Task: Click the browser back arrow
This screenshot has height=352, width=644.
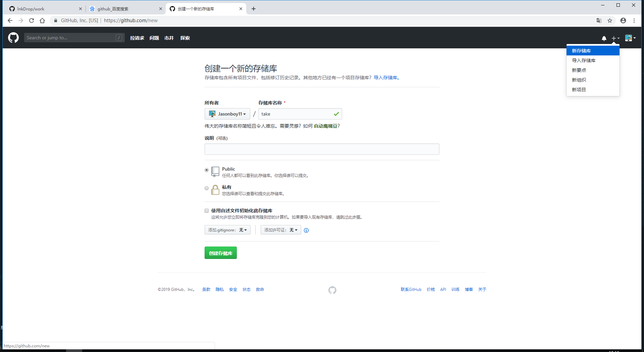Action: point(10,20)
